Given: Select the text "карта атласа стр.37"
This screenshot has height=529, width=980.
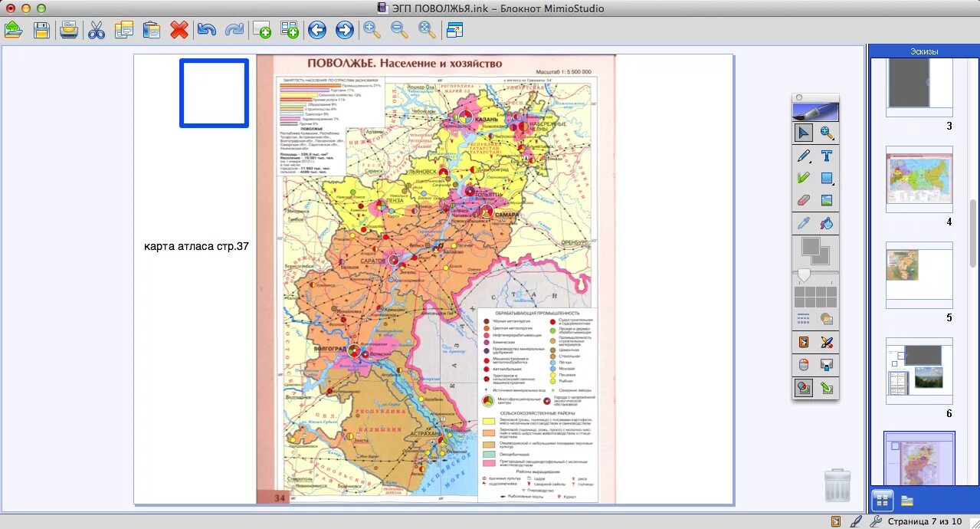Looking at the screenshot, I should click(x=196, y=246).
